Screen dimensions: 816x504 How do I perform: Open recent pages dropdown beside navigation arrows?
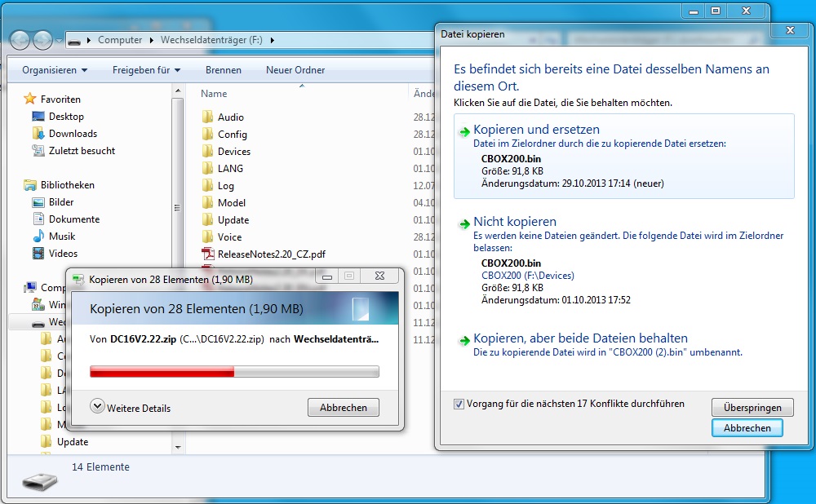59,41
